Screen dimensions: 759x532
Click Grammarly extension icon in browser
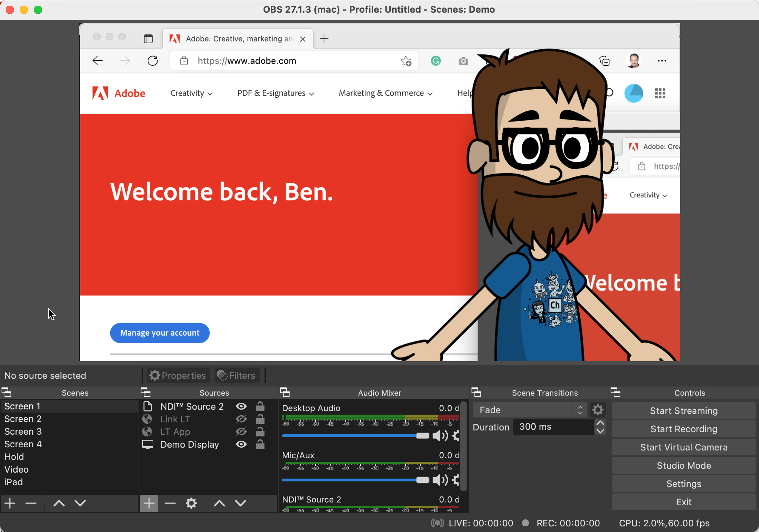click(x=436, y=61)
